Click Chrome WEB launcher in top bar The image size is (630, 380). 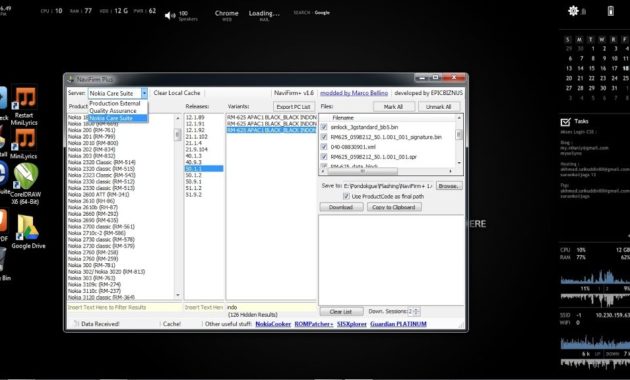227,15
